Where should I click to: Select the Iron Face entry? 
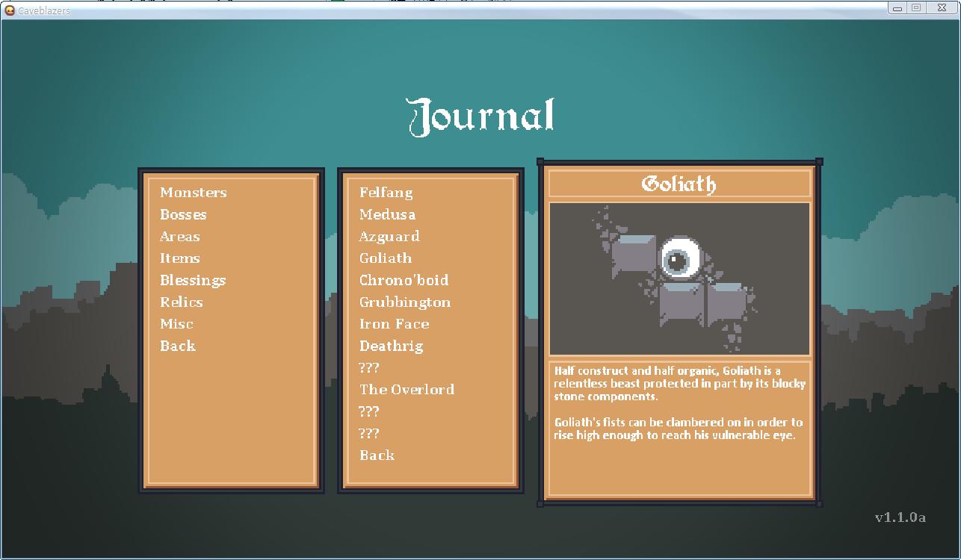point(394,324)
